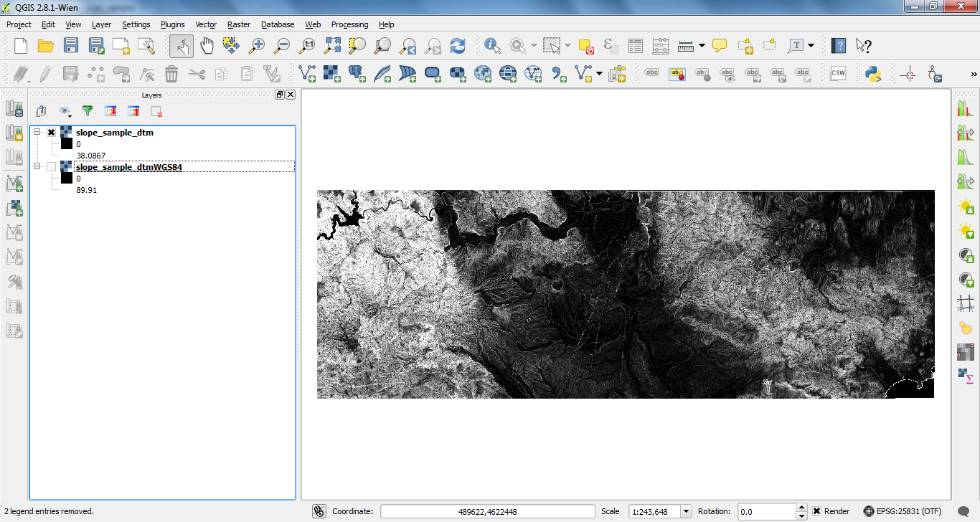
Task: Open the Scale dropdown list
Action: coord(686,511)
